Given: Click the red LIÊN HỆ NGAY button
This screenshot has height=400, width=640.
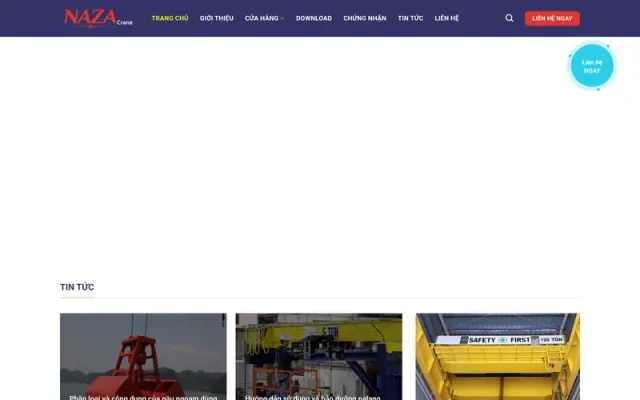Looking at the screenshot, I should click(552, 18).
